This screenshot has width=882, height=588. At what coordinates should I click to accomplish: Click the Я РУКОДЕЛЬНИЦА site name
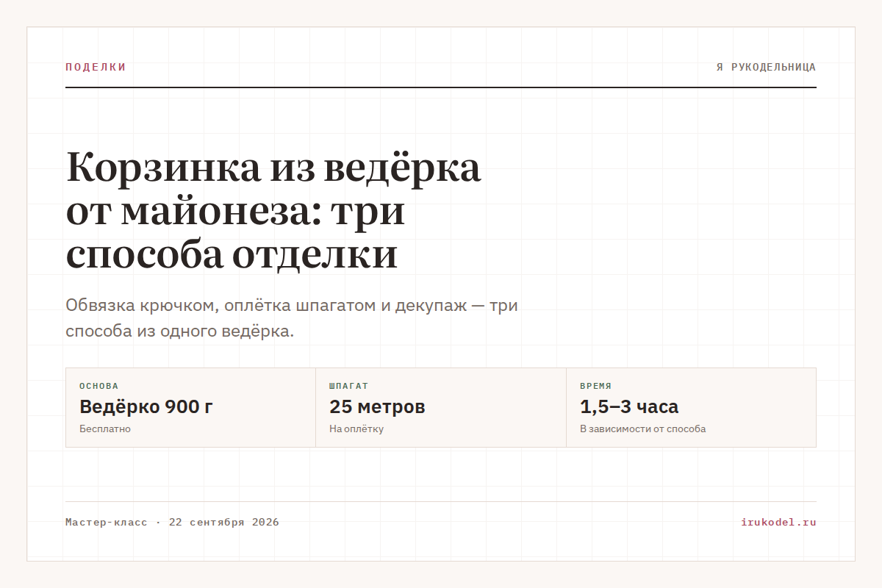766,67
